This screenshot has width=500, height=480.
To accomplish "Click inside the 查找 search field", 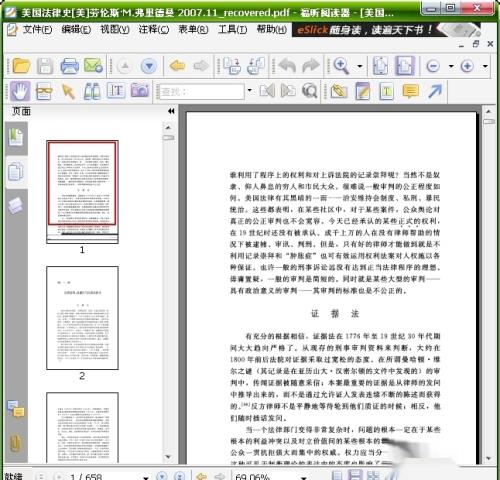I will [x=201, y=91].
